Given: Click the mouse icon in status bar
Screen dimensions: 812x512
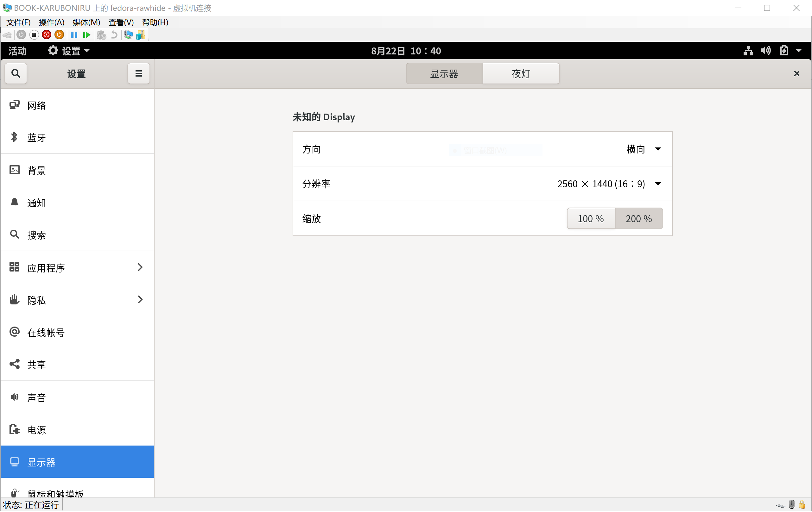Looking at the screenshot, I should (792, 504).
